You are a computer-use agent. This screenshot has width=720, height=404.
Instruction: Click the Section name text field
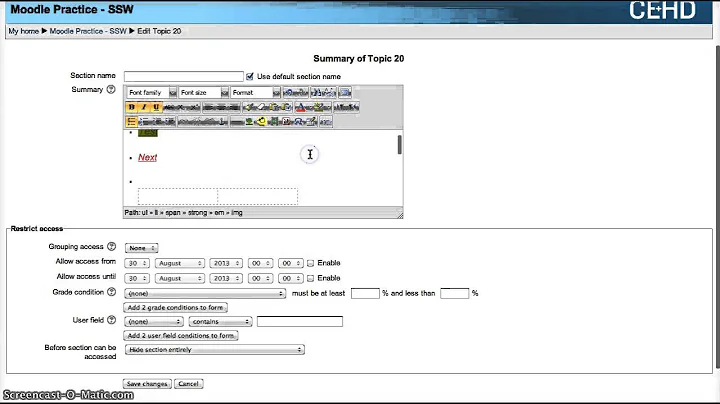click(184, 76)
